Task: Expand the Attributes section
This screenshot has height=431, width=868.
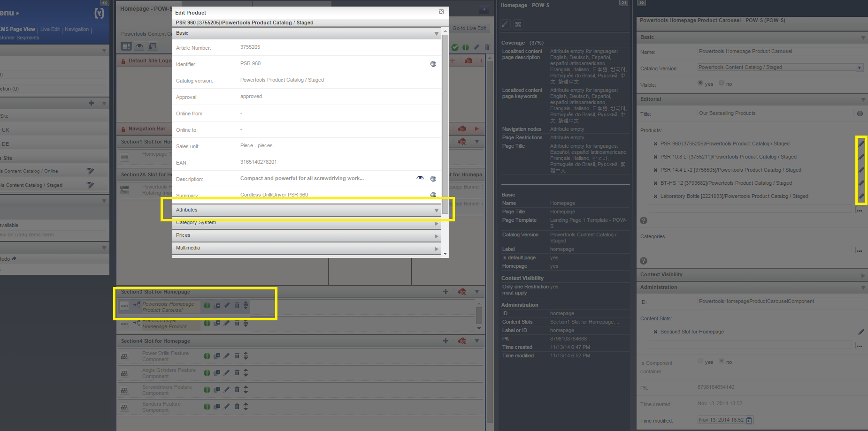Action: [x=437, y=210]
